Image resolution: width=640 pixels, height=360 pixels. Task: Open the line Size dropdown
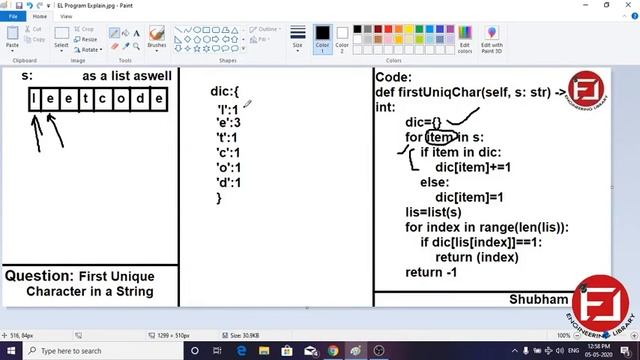(x=298, y=39)
